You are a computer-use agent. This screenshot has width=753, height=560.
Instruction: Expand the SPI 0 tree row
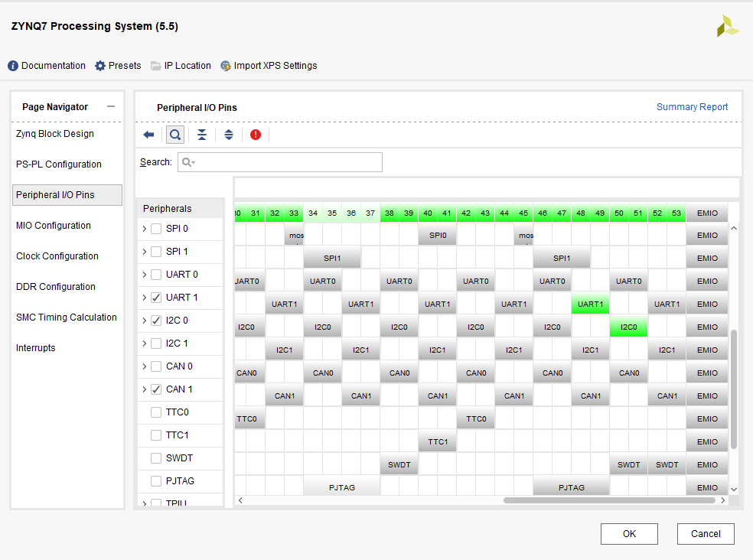click(144, 229)
